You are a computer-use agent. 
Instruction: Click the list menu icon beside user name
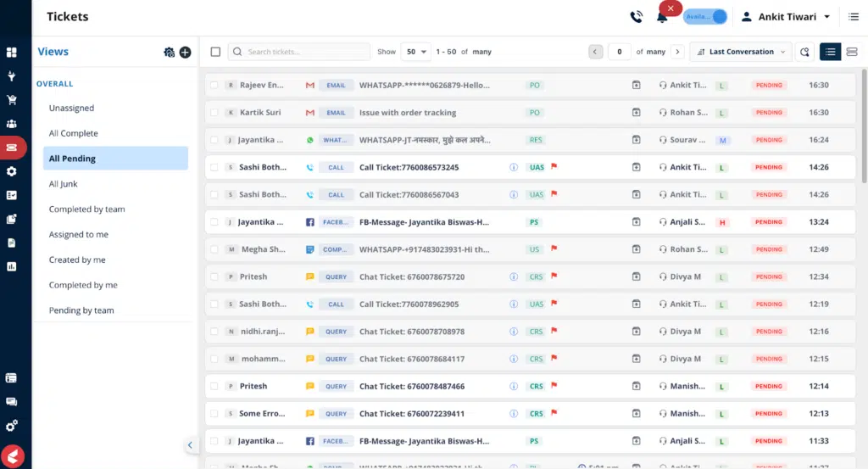pos(854,17)
